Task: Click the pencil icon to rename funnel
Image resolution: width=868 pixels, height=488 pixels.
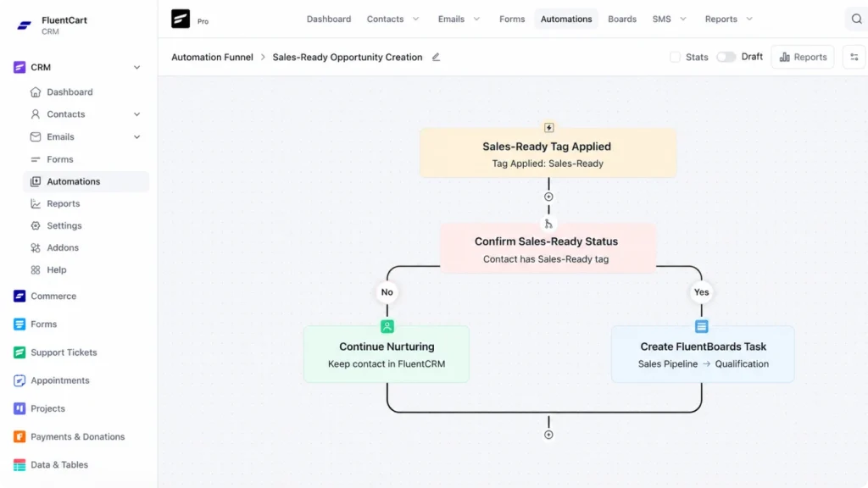Action: (x=437, y=57)
